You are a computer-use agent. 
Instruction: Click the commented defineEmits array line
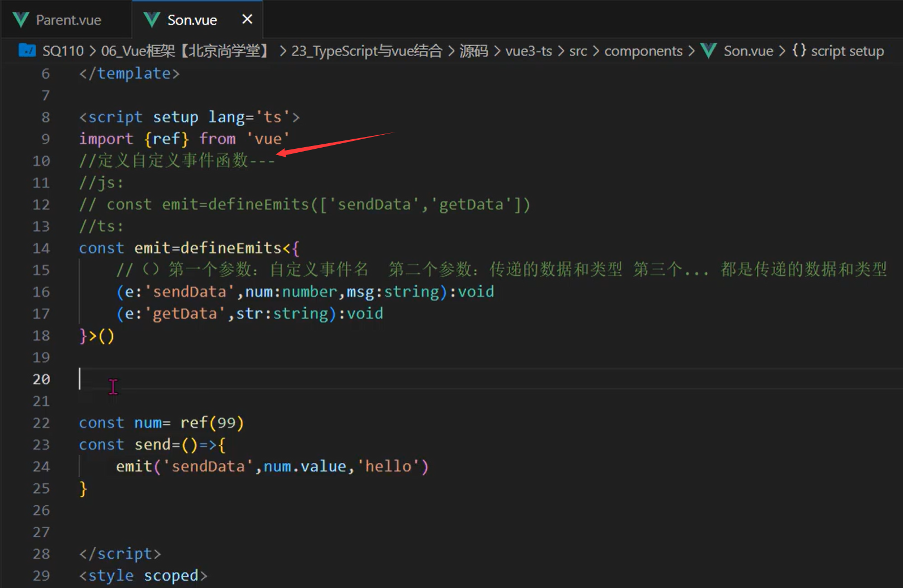coord(304,204)
